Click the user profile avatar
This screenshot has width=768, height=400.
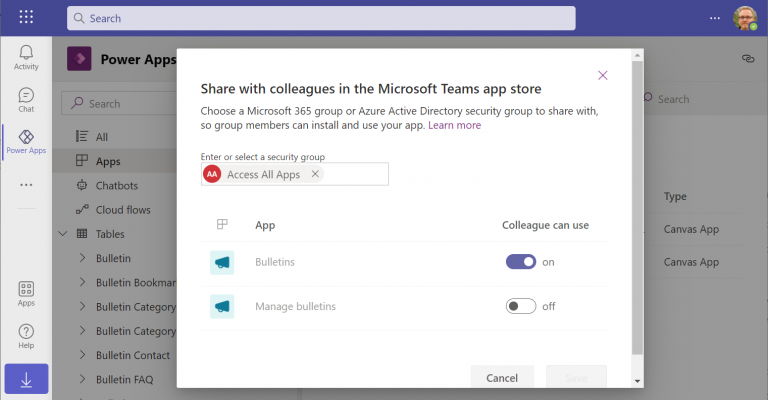coord(744,18)
